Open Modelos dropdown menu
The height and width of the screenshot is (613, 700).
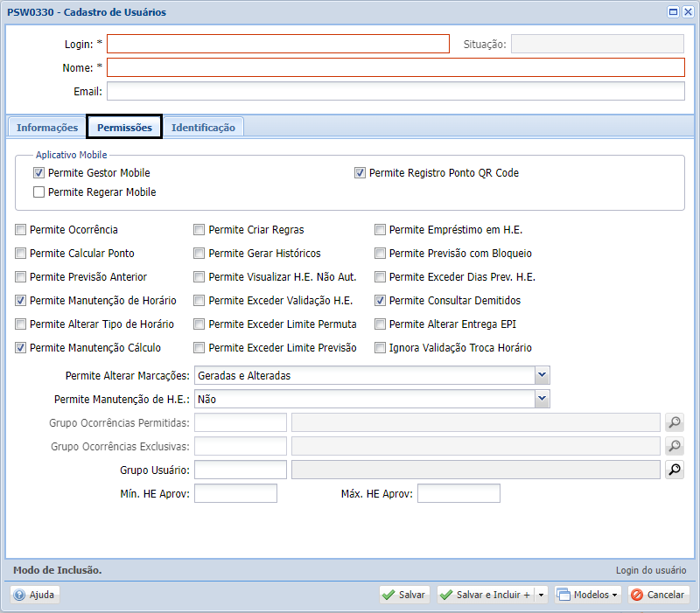click(587, 595)
